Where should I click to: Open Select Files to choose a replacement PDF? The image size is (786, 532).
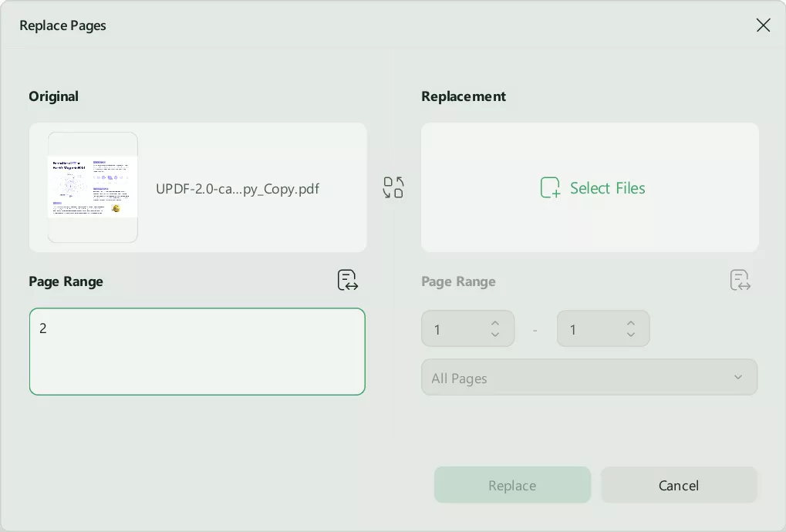(607, 187)
